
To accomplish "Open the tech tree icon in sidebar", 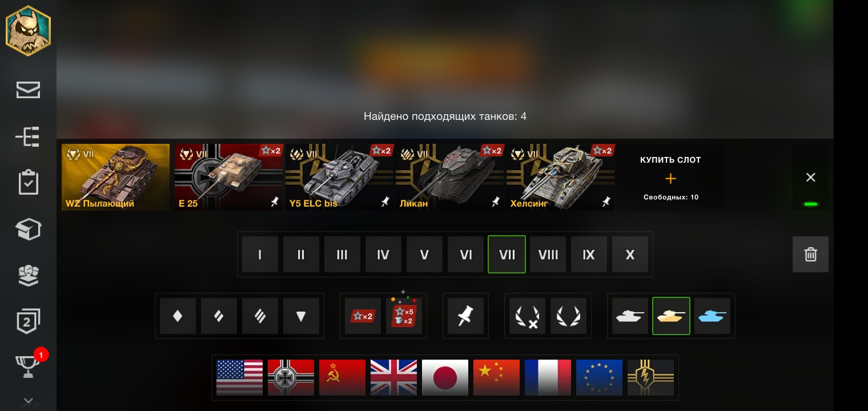I will 28,137.
